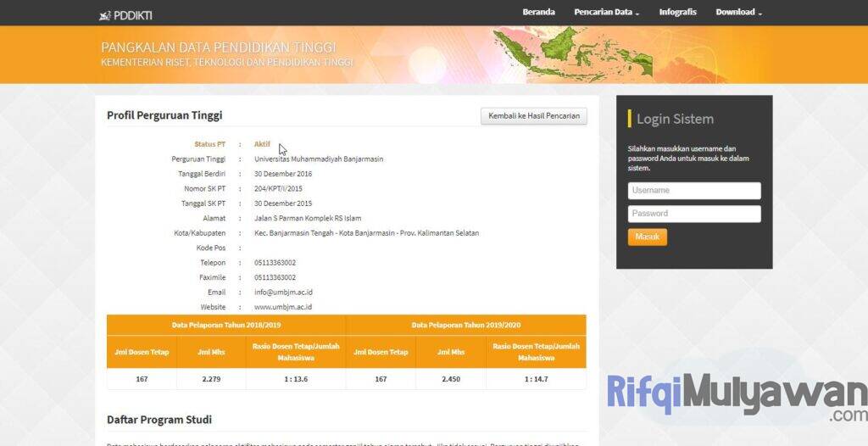The width and height of the screenshot is (868, 446).
Task: Click the Login Sistem heading
Action: coord(675,119)
